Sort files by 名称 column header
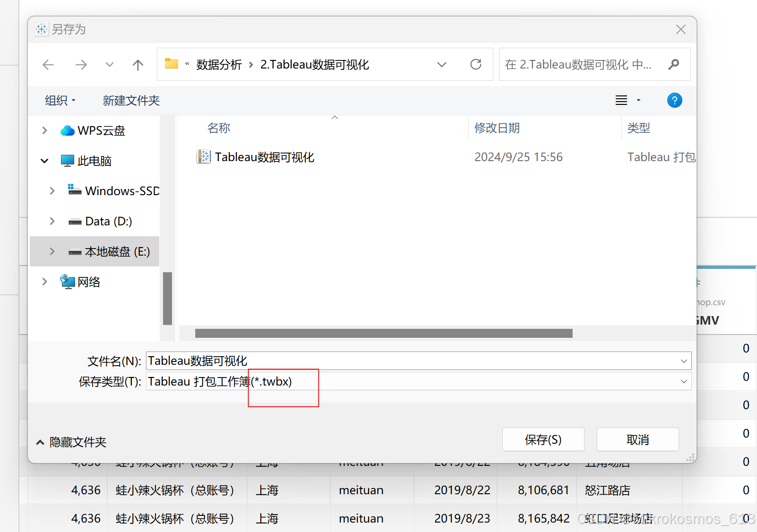 click(x=219, y=128)
